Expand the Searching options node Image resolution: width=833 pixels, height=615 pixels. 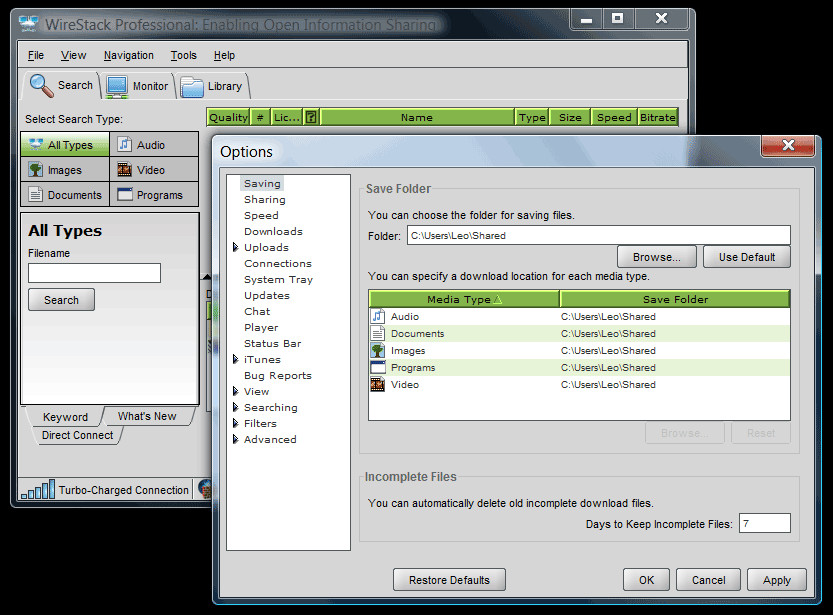[x=235, y=407]
